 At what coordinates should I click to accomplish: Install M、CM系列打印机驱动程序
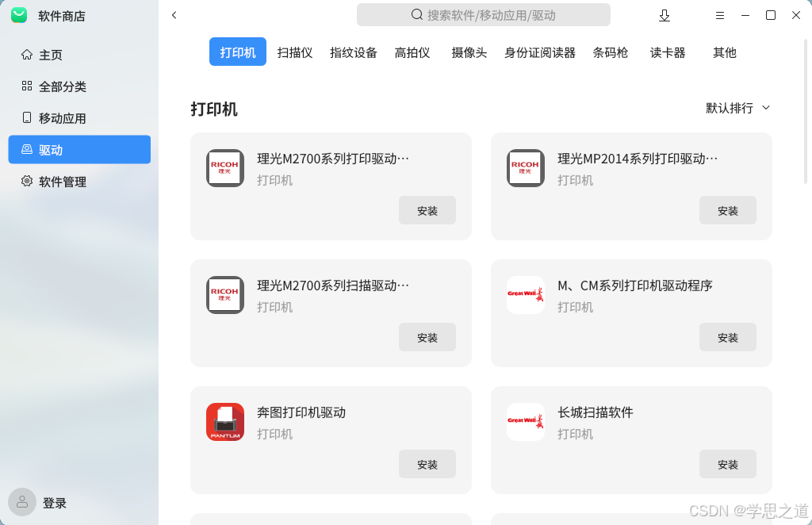click(728, 337)
